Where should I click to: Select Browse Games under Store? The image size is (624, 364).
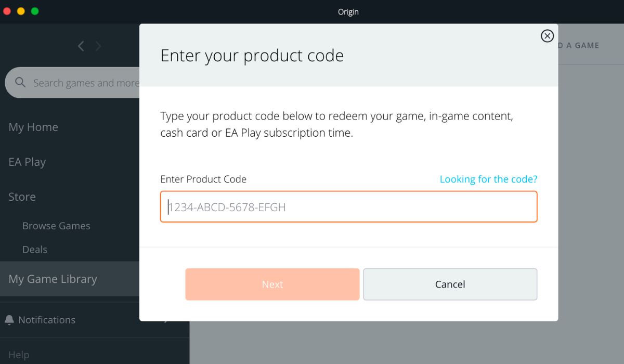56,226
